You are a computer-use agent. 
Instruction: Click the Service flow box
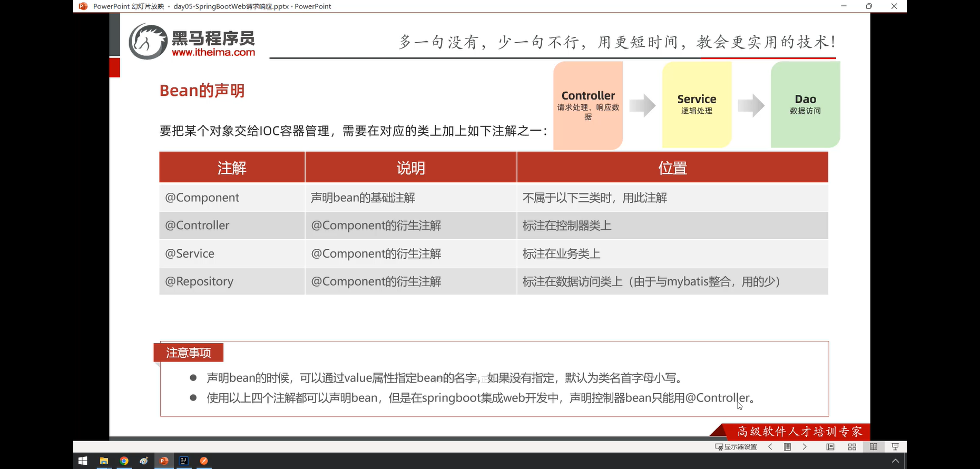697,104
